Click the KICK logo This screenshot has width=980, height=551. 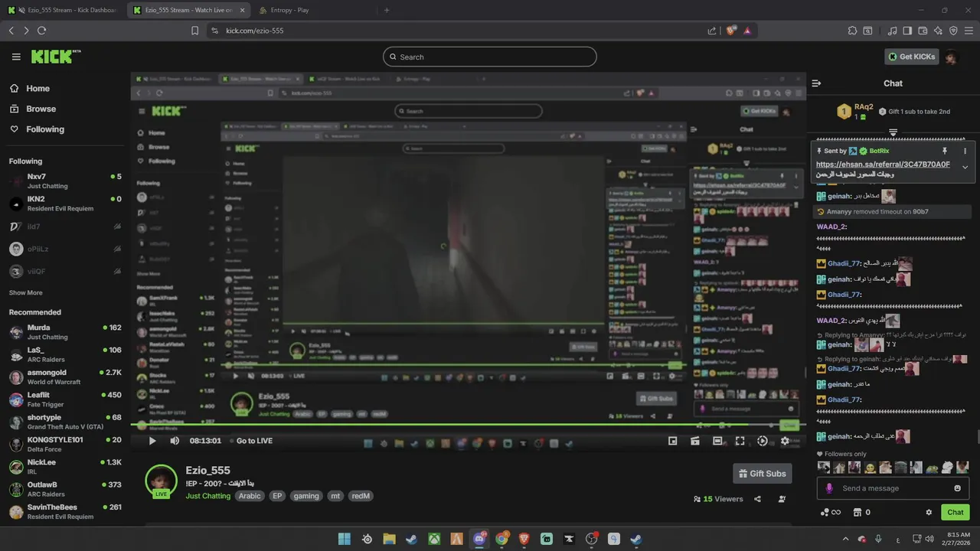coord(56,57)
